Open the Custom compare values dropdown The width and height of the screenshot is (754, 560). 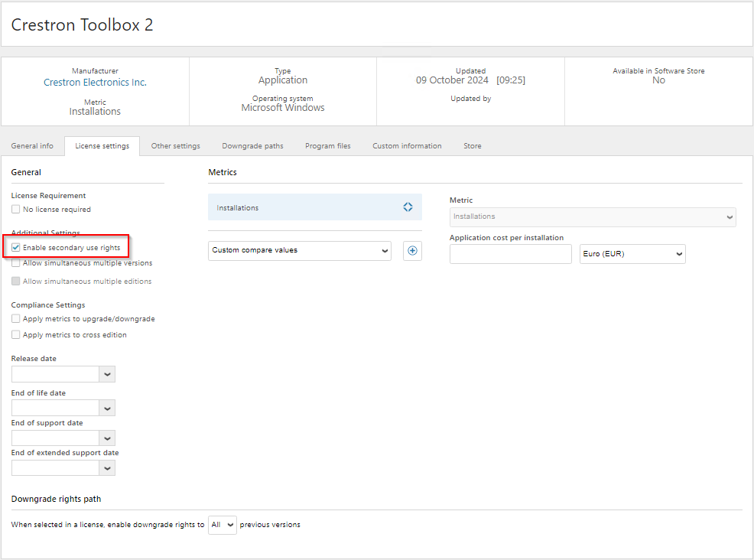(300, 251)
